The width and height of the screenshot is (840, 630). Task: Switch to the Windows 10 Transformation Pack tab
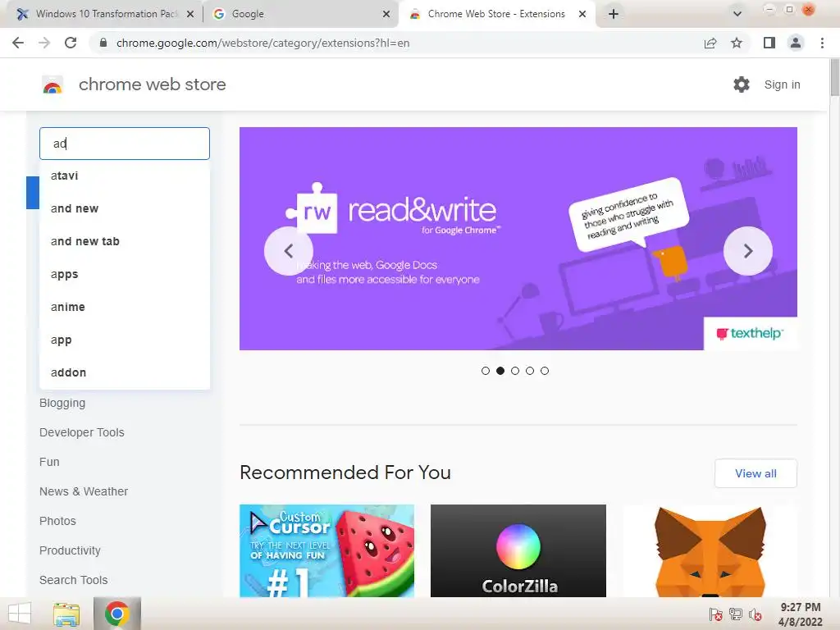[x=105, y=14]
